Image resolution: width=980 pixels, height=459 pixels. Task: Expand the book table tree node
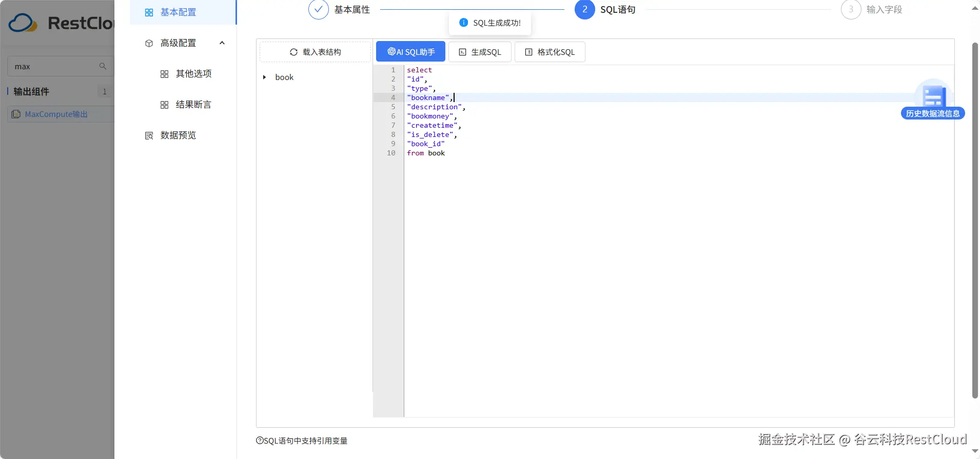tap(264, 77)
